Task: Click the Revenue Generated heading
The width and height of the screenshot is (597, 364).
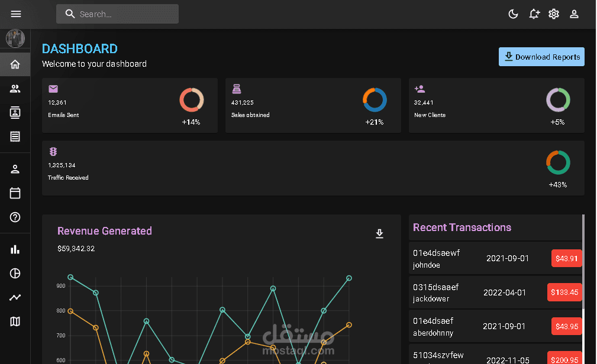Action: tap(104, 231)
